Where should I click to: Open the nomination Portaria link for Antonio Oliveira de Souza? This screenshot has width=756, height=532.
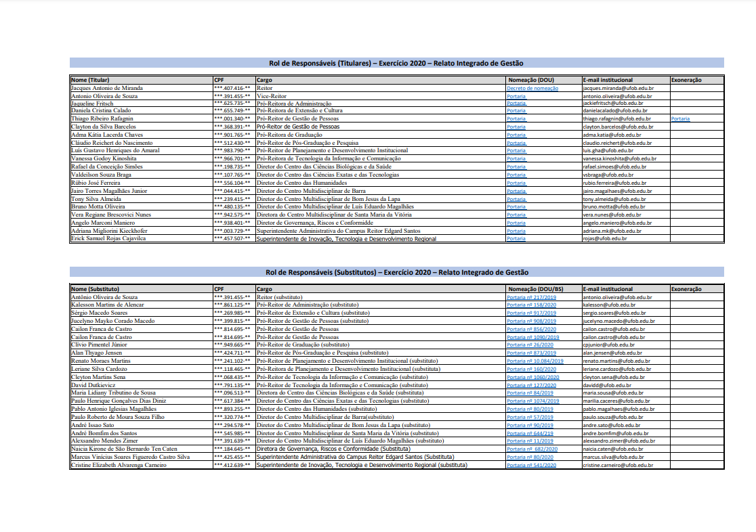click(x=516, y=96)
